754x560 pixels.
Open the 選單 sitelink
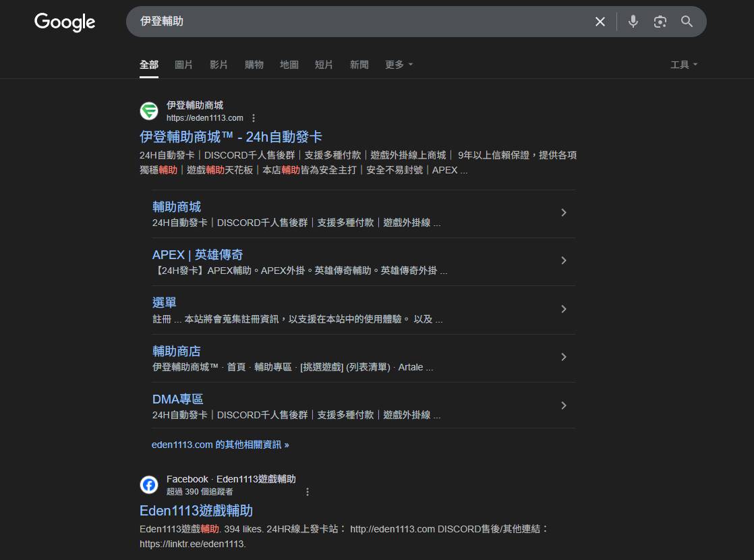pyautogui.click(x=164, y=303)
